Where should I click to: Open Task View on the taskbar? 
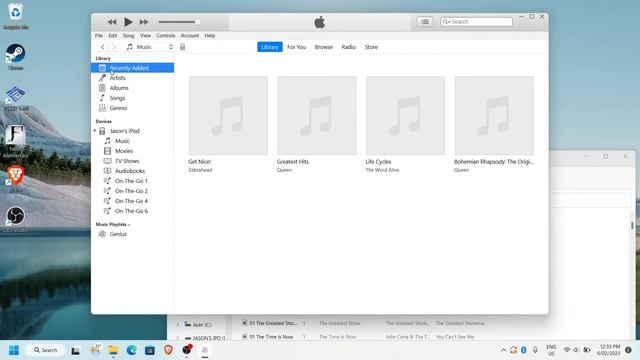click(76, 350)
